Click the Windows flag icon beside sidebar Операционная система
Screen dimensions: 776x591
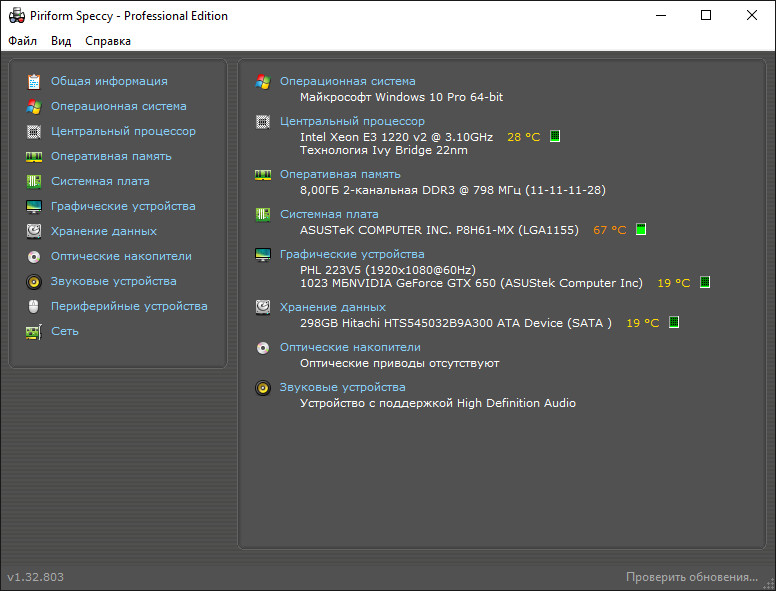tap(34, 106)
